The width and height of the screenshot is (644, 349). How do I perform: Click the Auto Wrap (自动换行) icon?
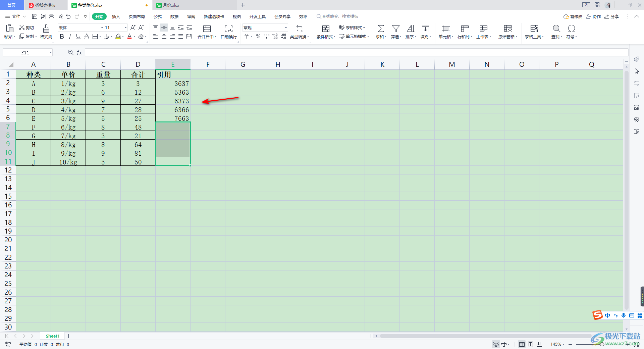229,29
